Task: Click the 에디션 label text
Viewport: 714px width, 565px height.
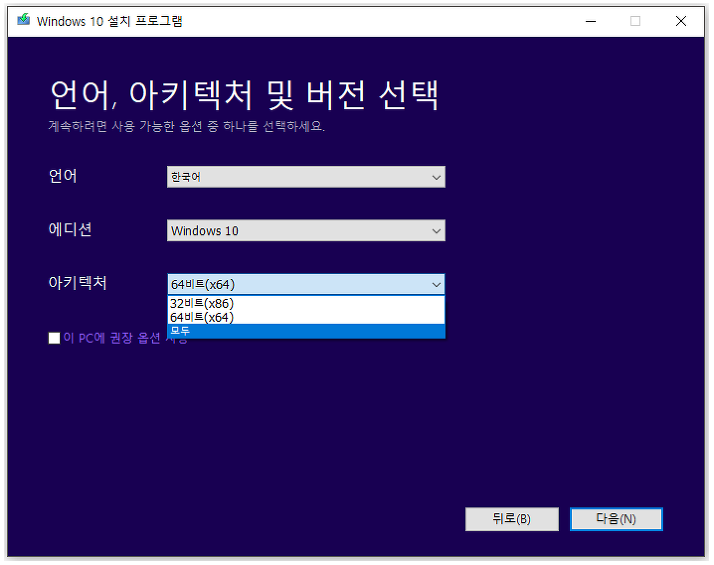Action: pyautogui.click(x=70, y=229)
